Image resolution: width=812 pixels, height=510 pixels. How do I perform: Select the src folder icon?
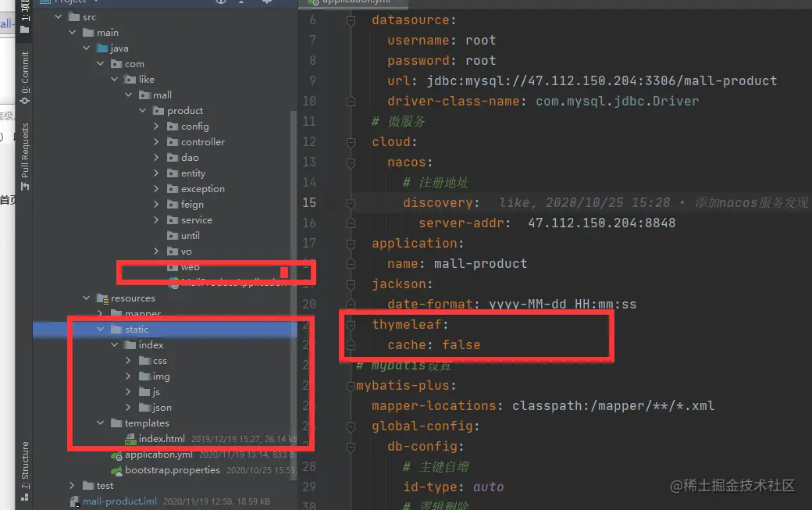[74, 16]
